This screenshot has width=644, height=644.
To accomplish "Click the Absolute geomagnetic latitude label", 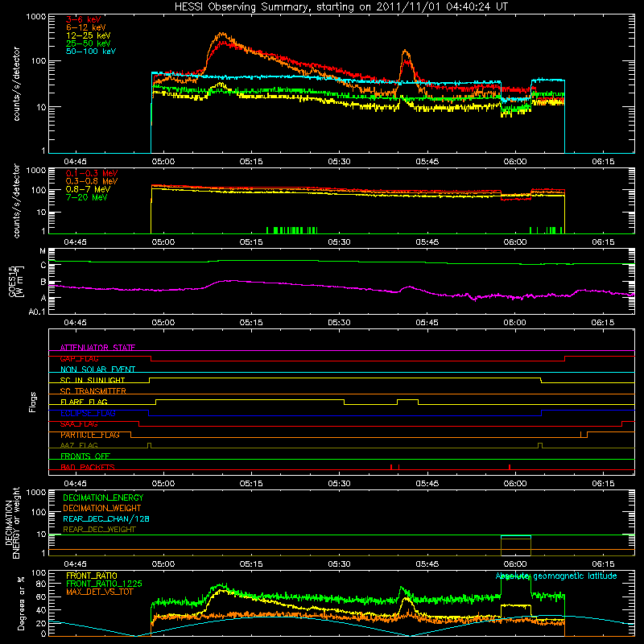I will 556,576.
